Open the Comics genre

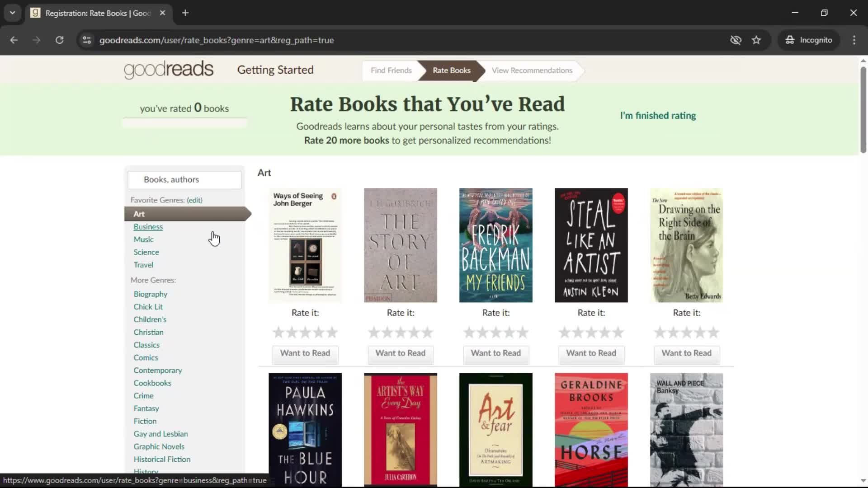point(146,357)
